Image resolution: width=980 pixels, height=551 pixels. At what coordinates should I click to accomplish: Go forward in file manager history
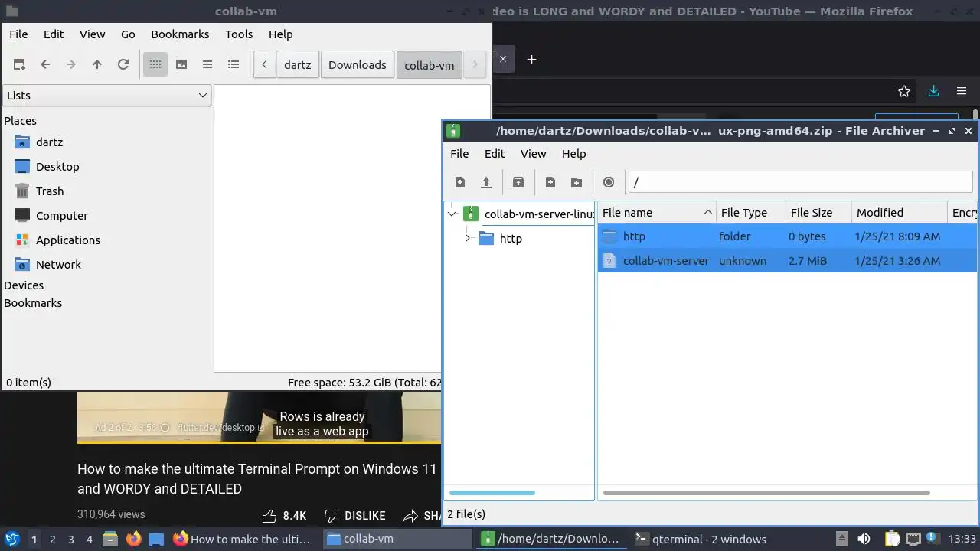[71, 65]
